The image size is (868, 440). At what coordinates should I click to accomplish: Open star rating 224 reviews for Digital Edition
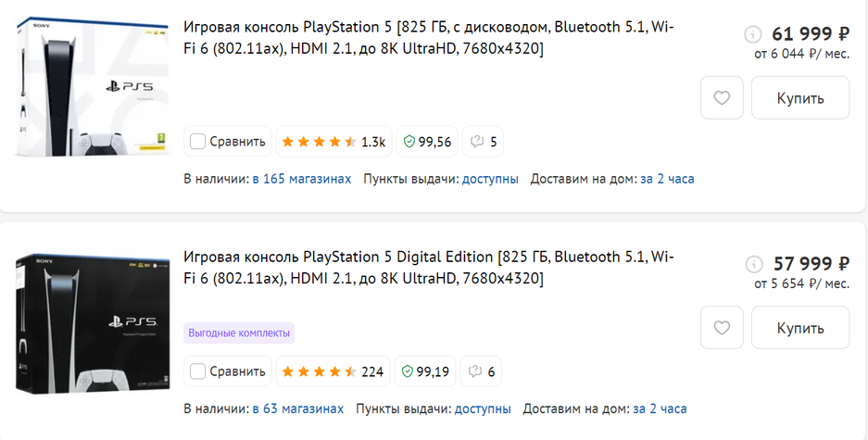tap(333, 371)
